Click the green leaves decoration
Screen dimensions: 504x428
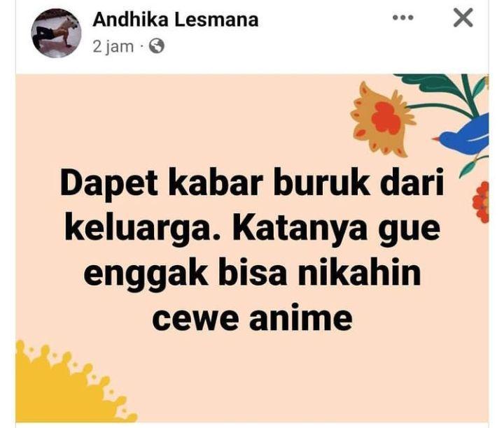tap(450, 93)
